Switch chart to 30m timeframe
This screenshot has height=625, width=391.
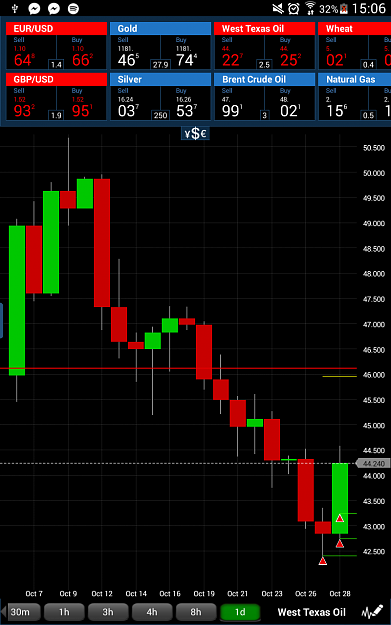click(x=24, y=612)
